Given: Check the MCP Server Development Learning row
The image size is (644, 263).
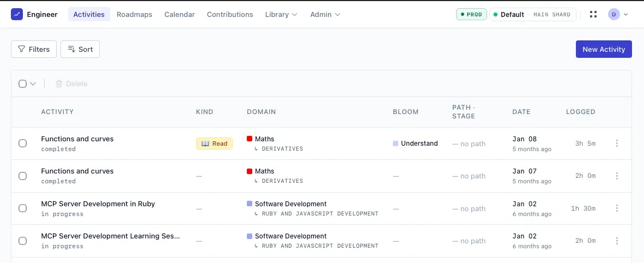Looking at the screenshot, I should (22, 241).
